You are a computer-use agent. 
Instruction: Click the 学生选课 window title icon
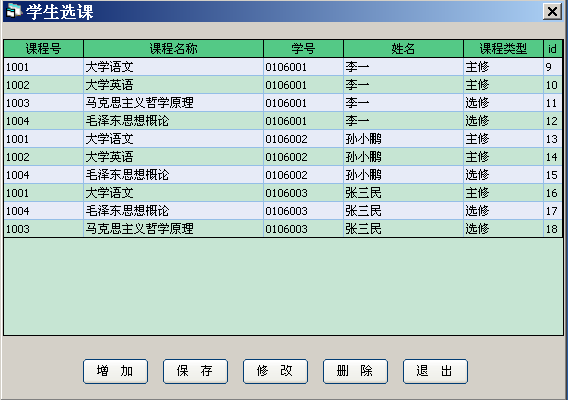click(14, 11)
